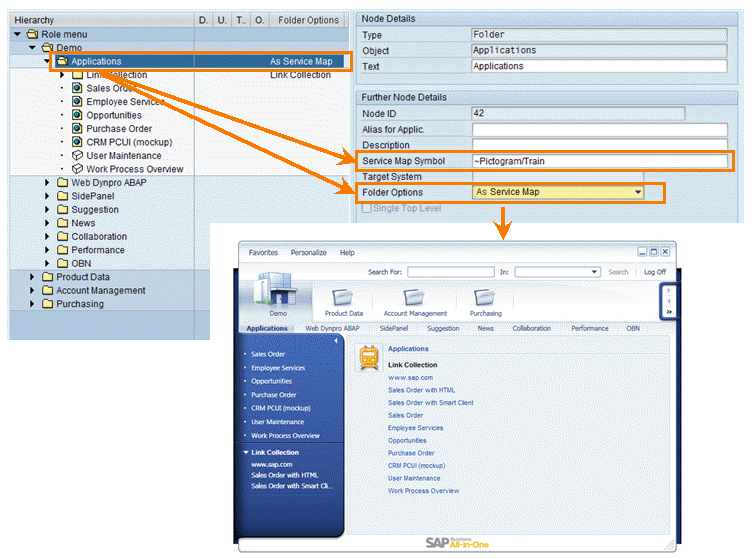Click the Web Dynpro ABAP folder icon

tap(62, 182)
